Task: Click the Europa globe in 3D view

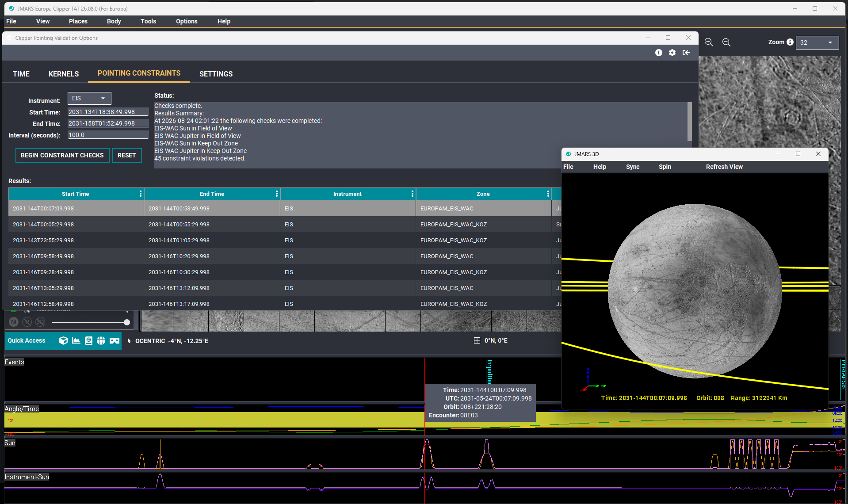Action: [x=695, y=291]
